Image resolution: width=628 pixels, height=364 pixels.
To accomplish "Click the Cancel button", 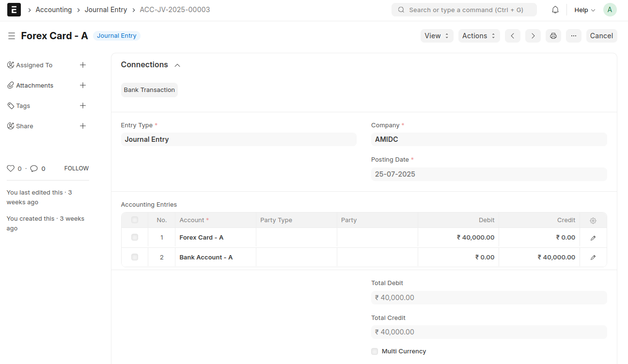I will point(601,36).
